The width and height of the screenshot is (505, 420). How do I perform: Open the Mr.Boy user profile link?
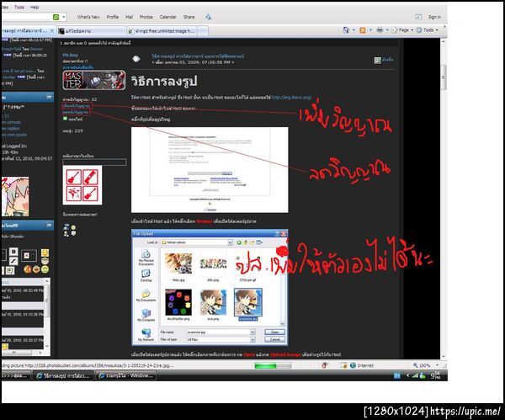70,55
